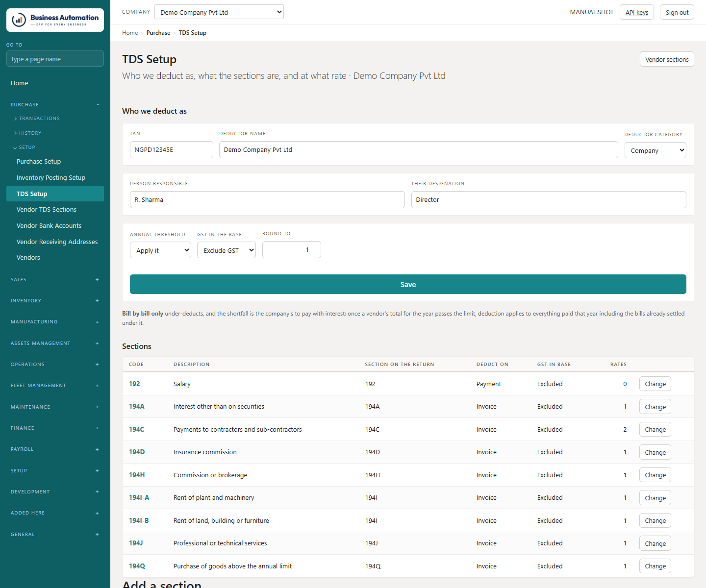Image resolution: width=706 pixels, height=588 pixels.
Task: Click the Person Responsible field
Action: tap(267, 200)
